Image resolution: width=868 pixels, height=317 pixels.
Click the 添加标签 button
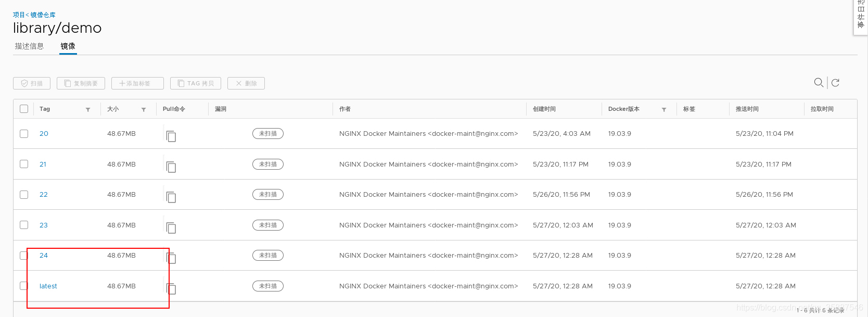pos(137,83)
